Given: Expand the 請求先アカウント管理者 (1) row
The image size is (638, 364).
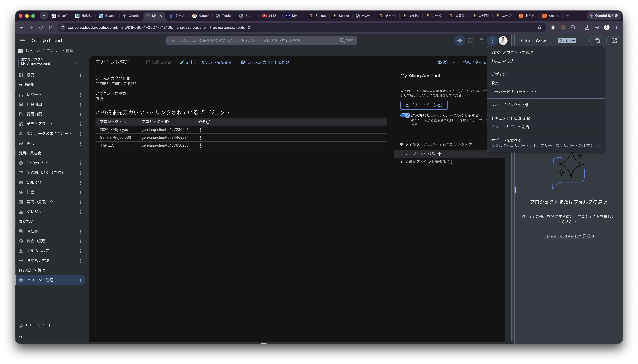Looking at the screenshot, I should (401, 162).
